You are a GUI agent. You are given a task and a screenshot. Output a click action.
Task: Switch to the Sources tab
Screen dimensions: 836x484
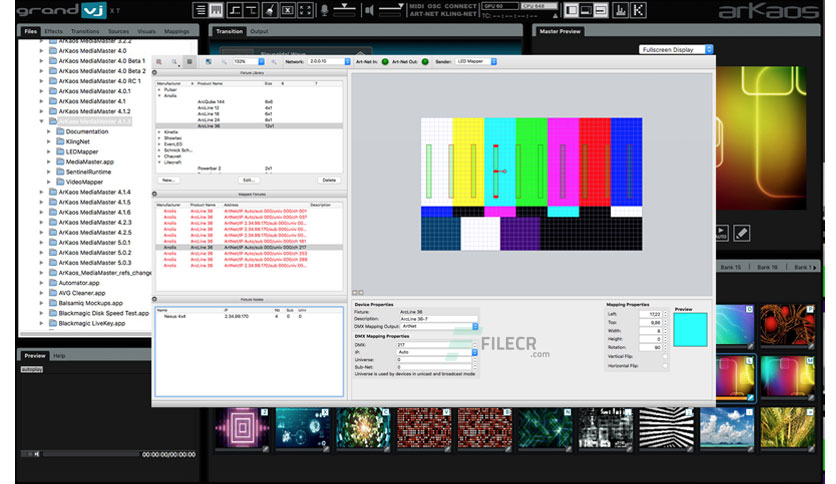coord(118,31)
